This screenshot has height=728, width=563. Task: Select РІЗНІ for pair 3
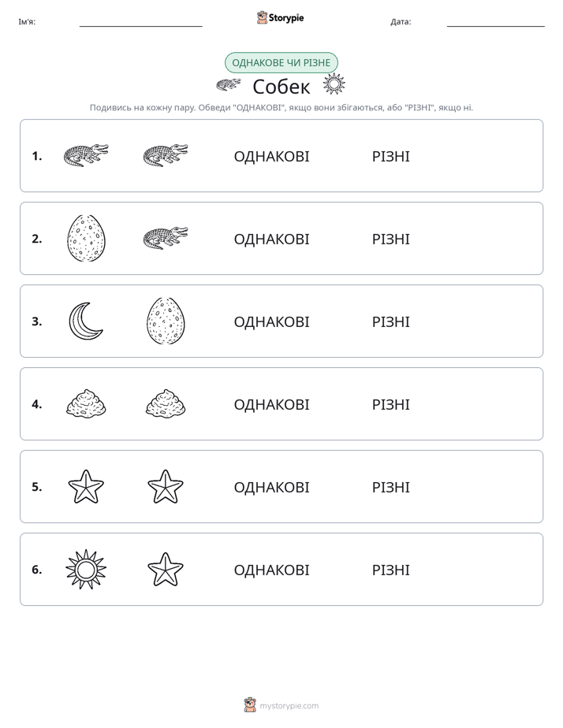tap(390, 321)
